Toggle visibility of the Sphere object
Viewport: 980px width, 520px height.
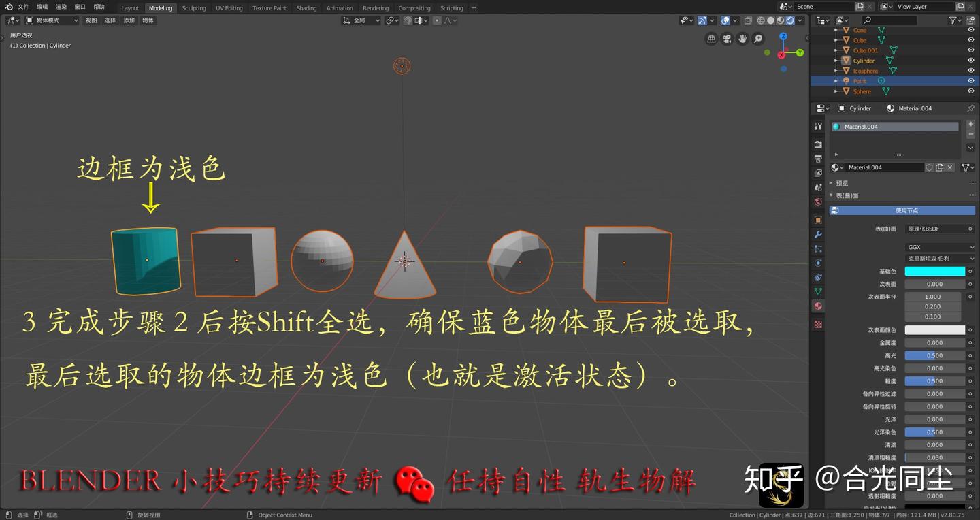(x=971, y=91)
